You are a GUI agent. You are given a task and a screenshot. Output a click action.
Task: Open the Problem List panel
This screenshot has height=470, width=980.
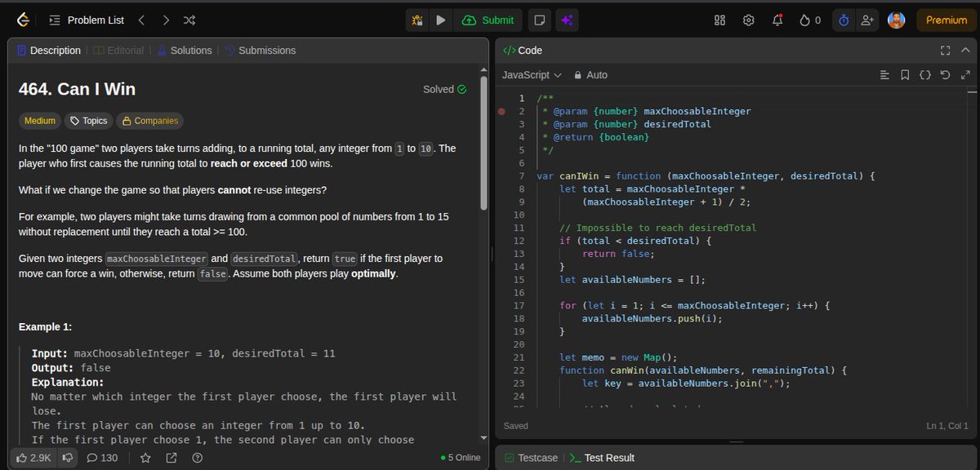click(x=87, y=20)
